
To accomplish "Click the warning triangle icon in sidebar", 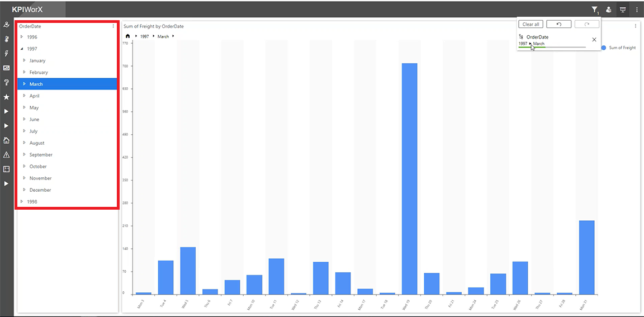I will click(6, 155).
